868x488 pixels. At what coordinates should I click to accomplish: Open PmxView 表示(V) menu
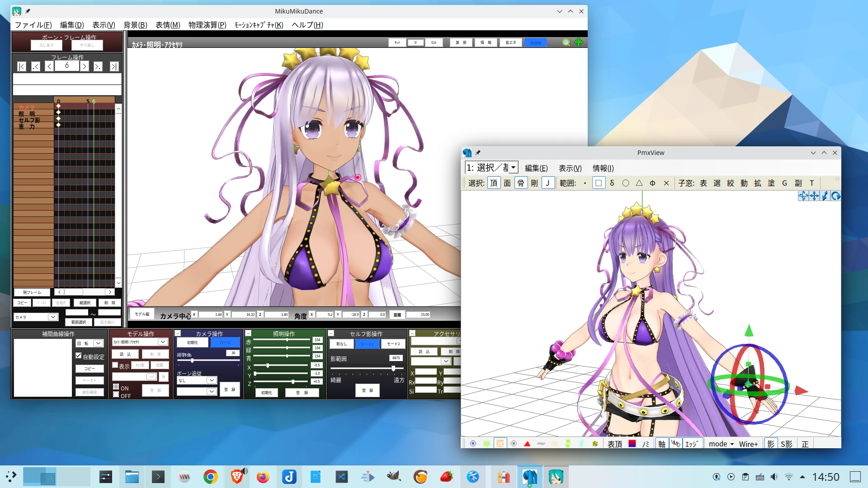(570, 168)
